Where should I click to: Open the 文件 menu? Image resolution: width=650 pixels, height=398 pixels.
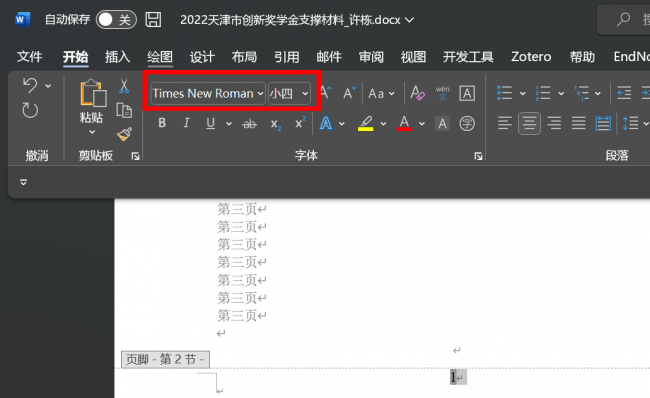[29, 56]
